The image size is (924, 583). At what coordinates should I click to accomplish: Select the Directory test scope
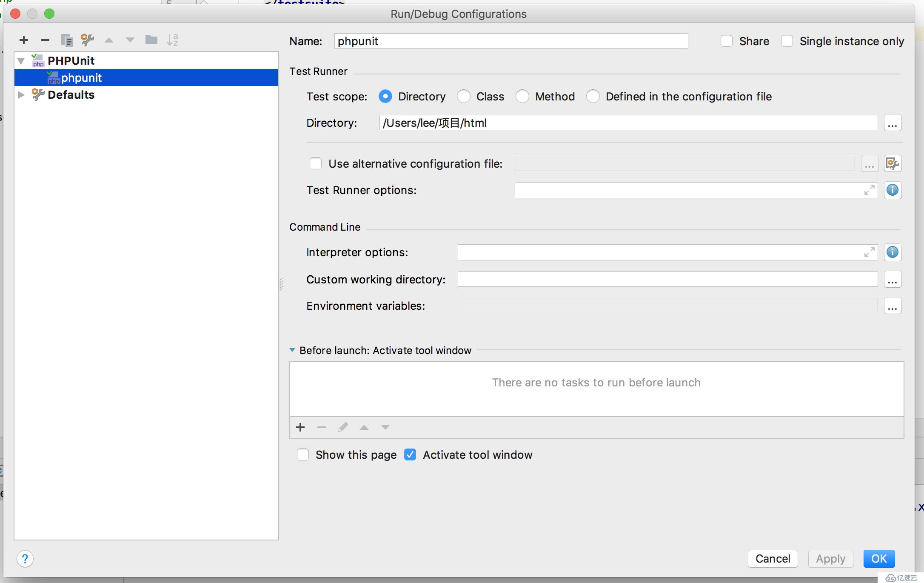click(385, 97)
